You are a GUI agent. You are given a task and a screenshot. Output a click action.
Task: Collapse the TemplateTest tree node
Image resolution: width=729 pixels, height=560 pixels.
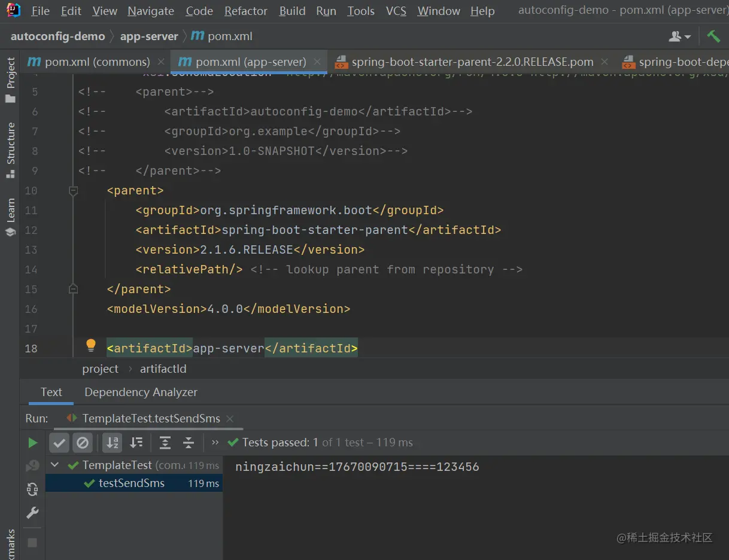tap(55, 465)
